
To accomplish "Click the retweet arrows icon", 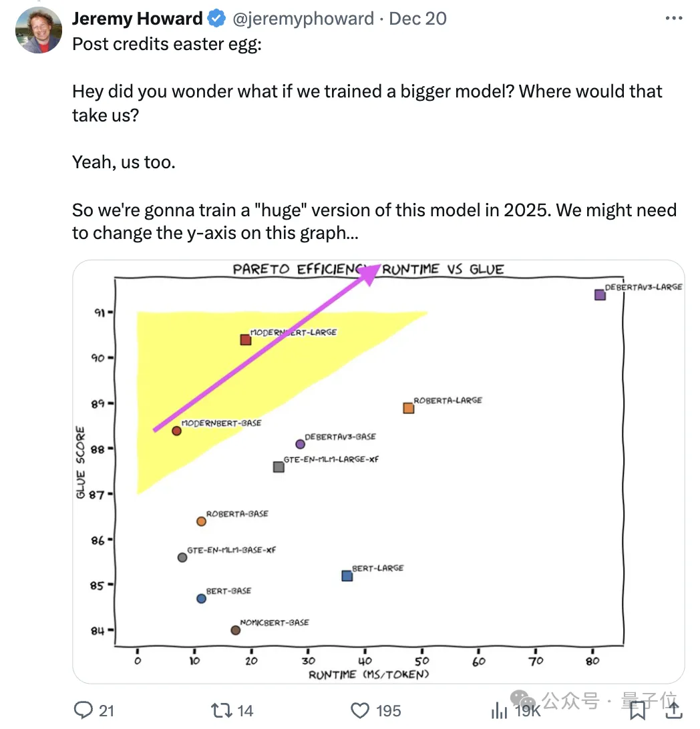I will [221, 710].
